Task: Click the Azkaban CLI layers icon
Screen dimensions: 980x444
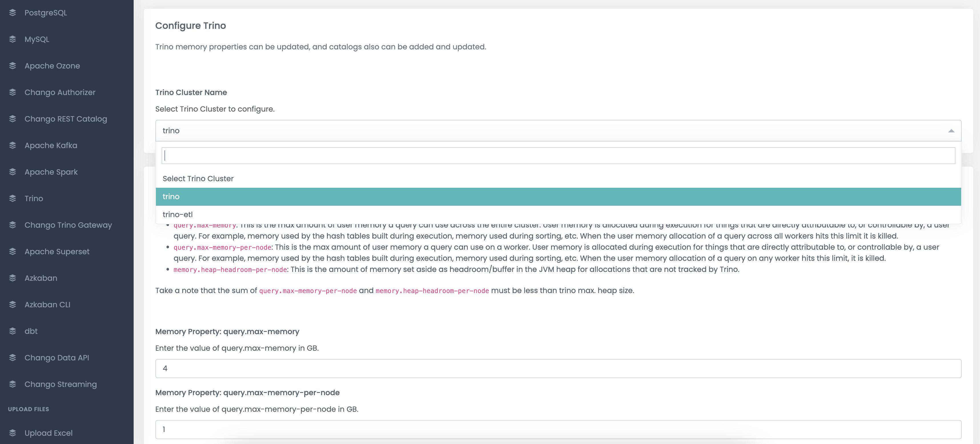Action: click(13, 304)
